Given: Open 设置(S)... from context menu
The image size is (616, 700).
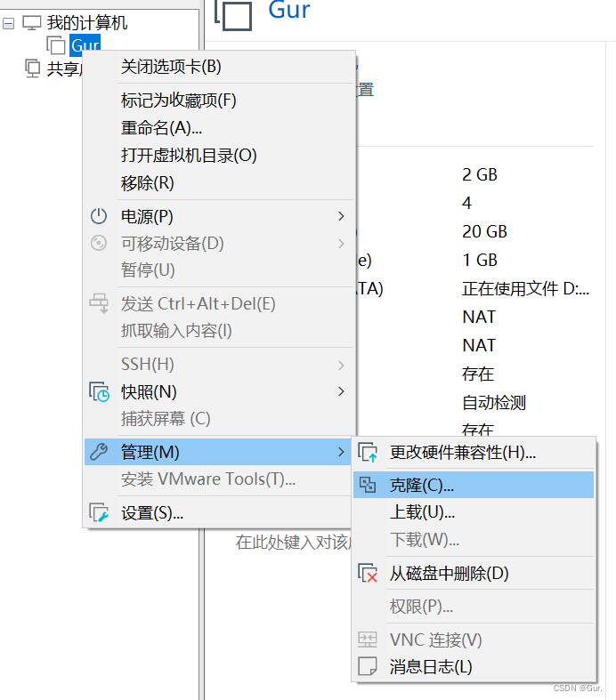Looking at the screenshot, I should [218, 513].
